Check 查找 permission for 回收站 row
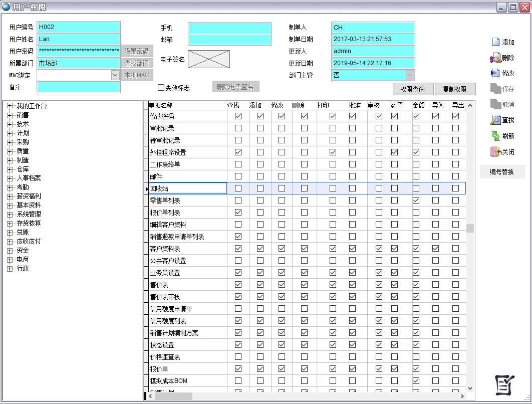Viewport: 532px width, 404px height. [238, 188]
